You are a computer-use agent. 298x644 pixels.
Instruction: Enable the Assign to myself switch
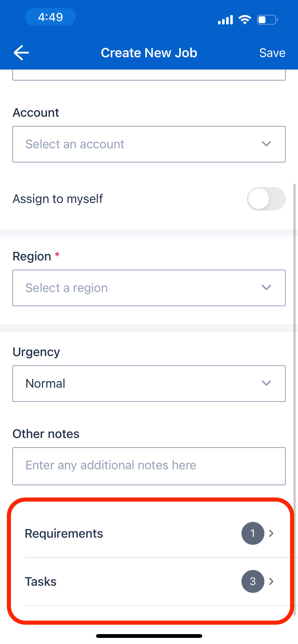(x=266, y=199)
